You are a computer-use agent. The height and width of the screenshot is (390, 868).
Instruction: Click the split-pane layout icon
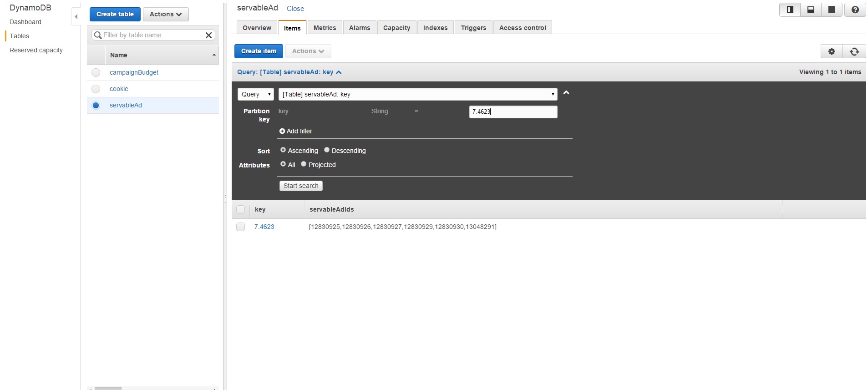pos(790,10)
